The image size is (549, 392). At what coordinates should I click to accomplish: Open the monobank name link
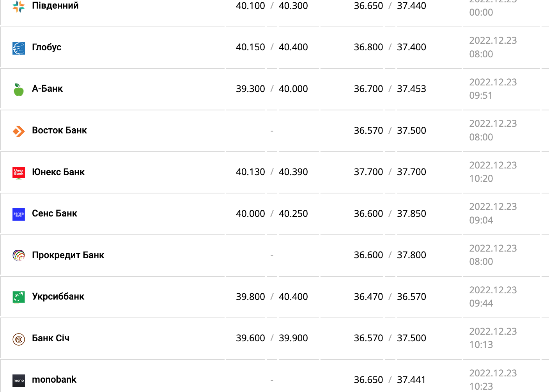click(x=54, y=380)
